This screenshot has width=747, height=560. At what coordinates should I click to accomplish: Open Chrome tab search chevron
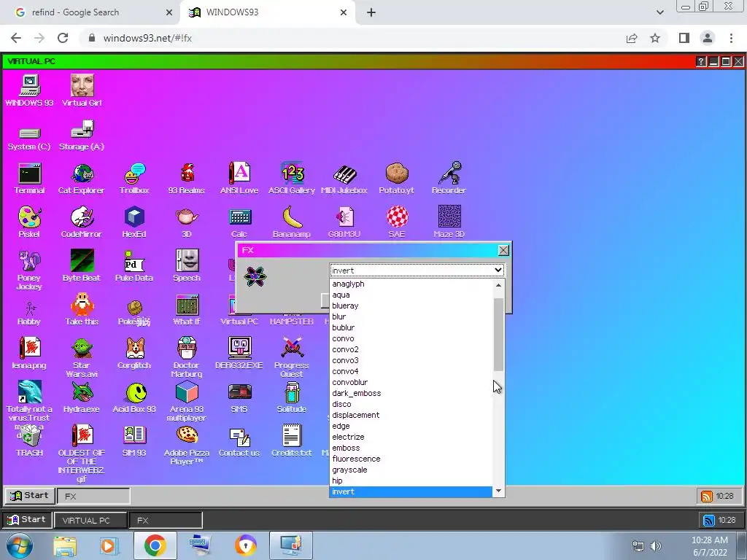659,12
